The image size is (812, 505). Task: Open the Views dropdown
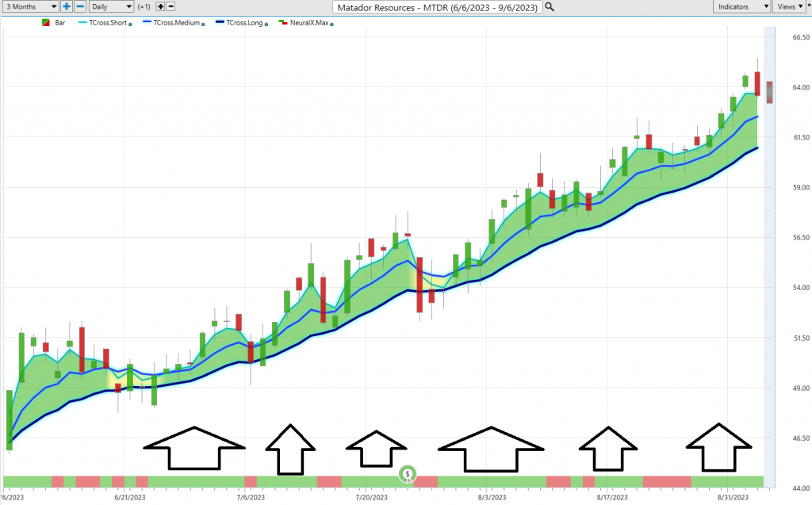click(789, 6)
